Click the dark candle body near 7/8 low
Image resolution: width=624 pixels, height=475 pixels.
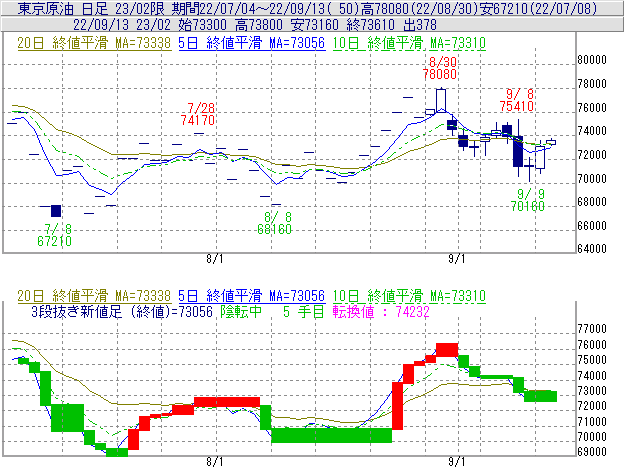tap(56, 211)
